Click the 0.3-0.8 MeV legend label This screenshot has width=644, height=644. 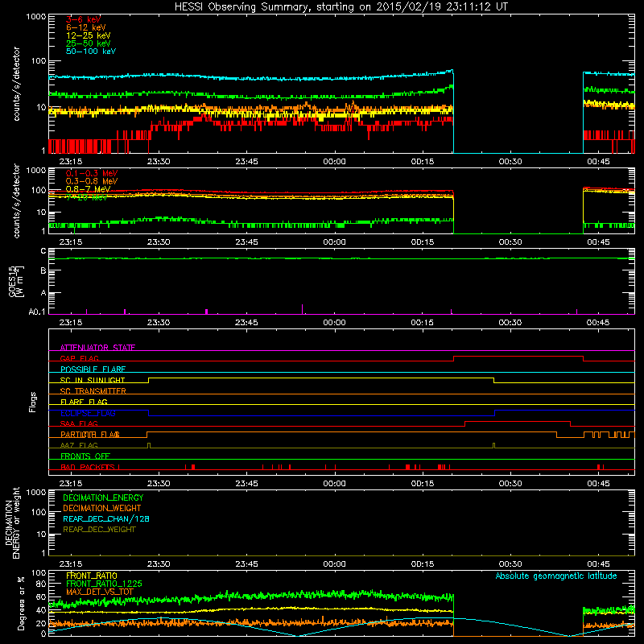(x=92, y=181)
